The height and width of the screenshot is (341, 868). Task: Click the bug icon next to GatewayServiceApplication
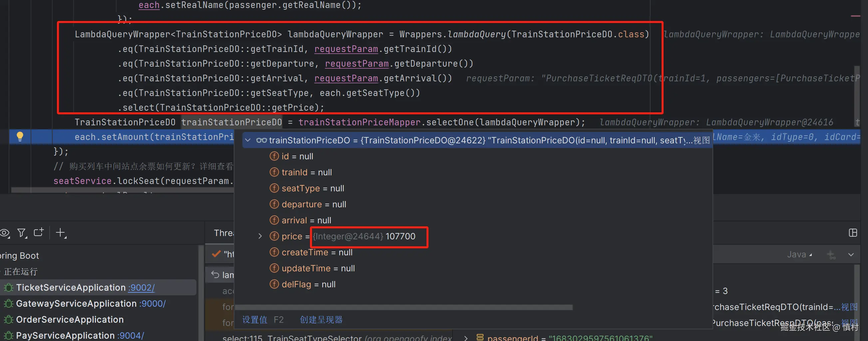pyautogui.click(x=8, y=304)
